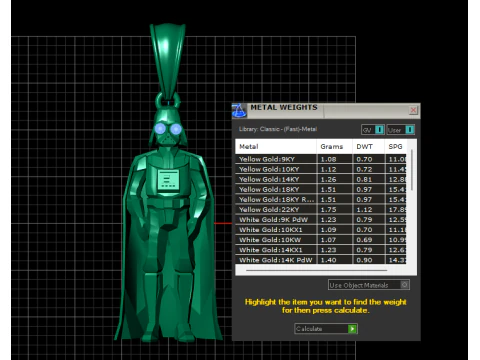Select the White Gold:10KX1 row

321,230
